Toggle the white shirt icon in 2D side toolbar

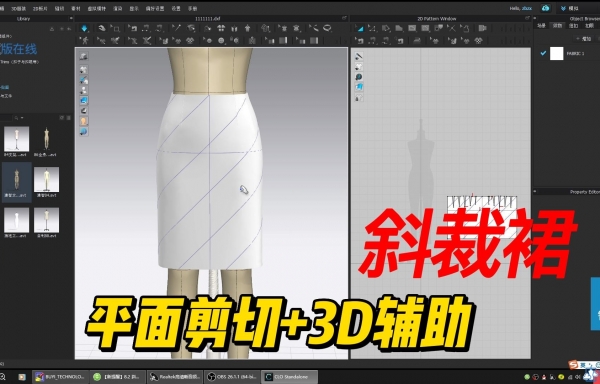[359, 67]
